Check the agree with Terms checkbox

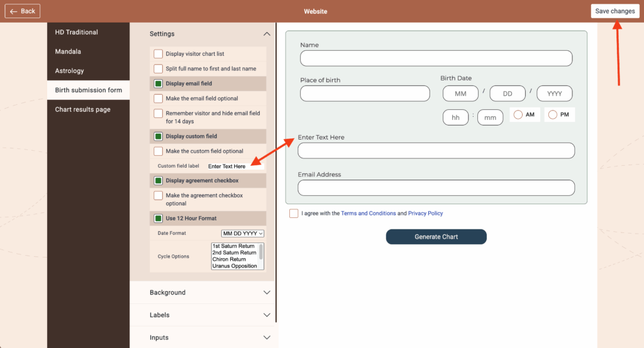coord(294,214)
